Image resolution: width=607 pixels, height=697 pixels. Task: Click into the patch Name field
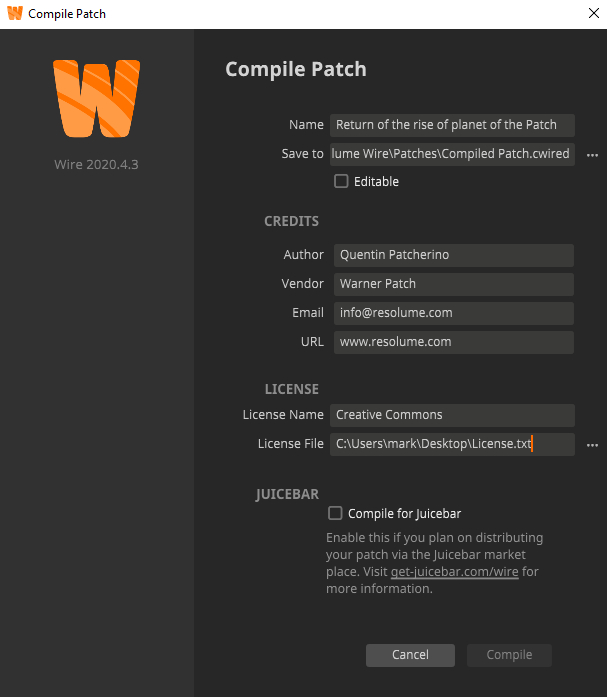coord(452,125)
